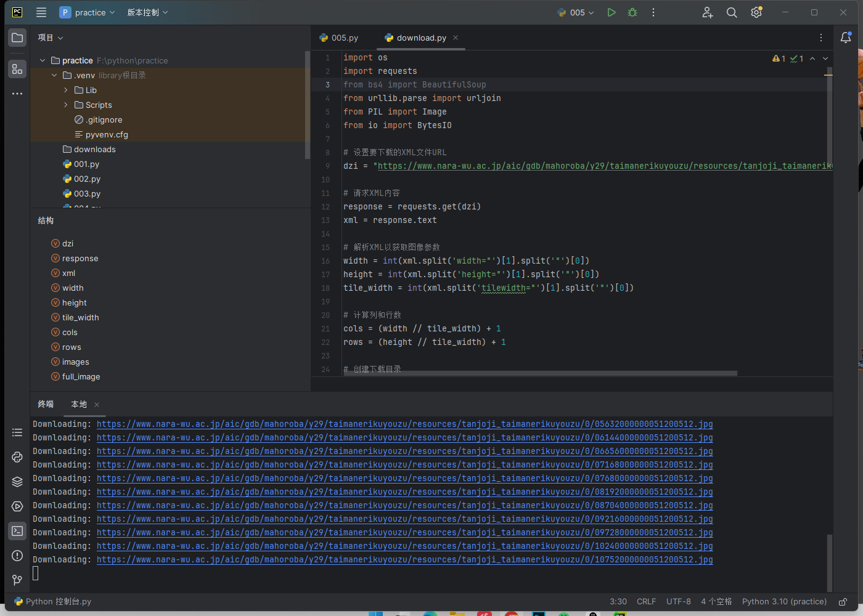Run the 005 configuration with the green play button
863x616 pixels.
pyautogui.click(x=611, y=12)
